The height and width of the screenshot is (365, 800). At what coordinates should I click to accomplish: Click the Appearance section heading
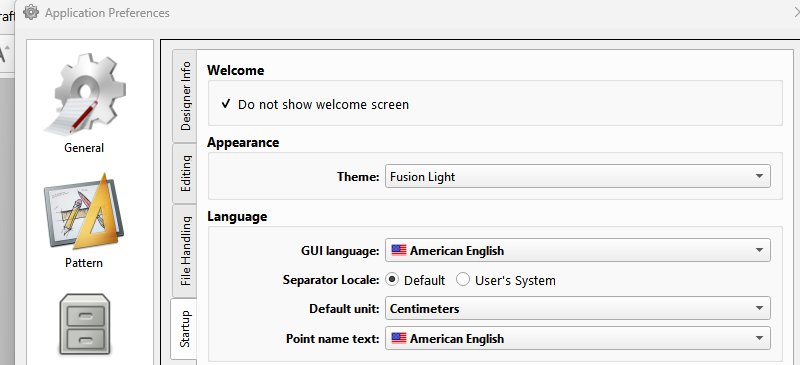tap(243, 142)
